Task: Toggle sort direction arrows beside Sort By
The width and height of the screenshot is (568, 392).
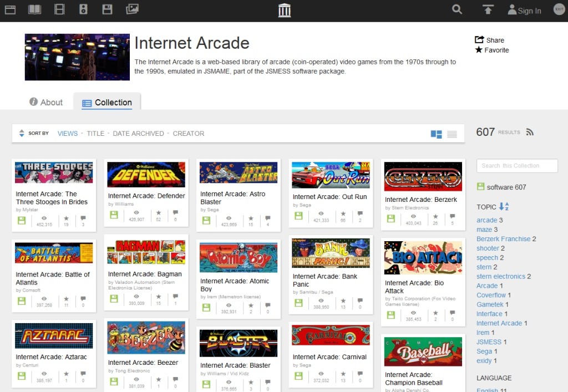Action: (x=22, y=134)
